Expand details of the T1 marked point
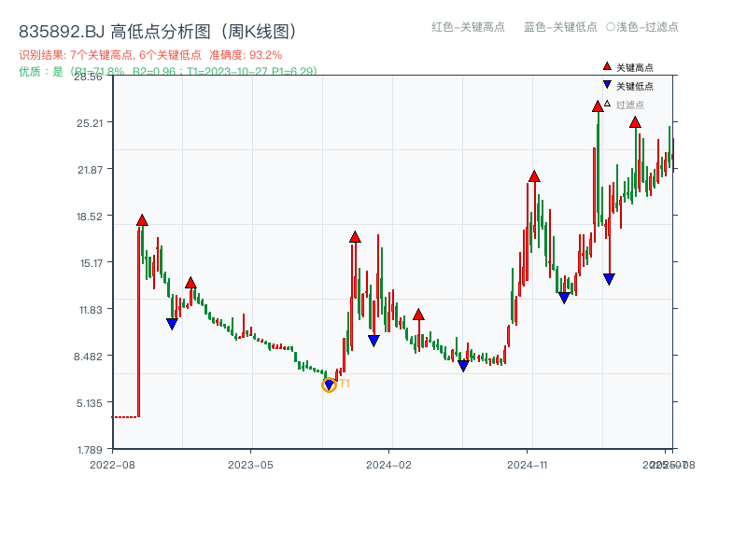The image size is (747, 560). pos(330,385)
